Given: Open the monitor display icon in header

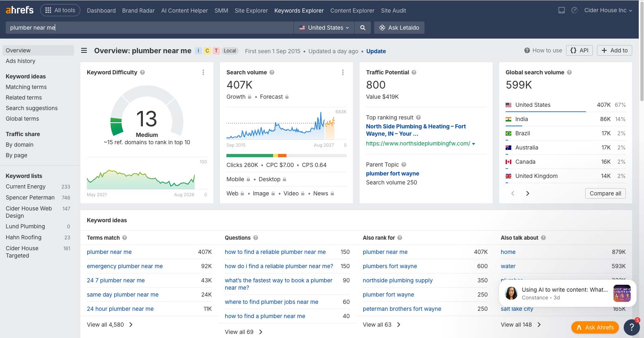Looking at the screenshot, I should (562, 10).
